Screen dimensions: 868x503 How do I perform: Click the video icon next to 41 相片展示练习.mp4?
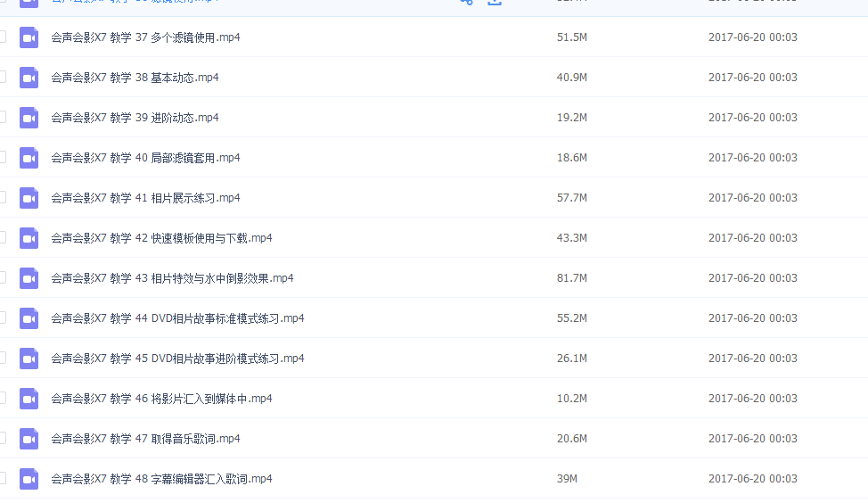[x=29, y=198]
